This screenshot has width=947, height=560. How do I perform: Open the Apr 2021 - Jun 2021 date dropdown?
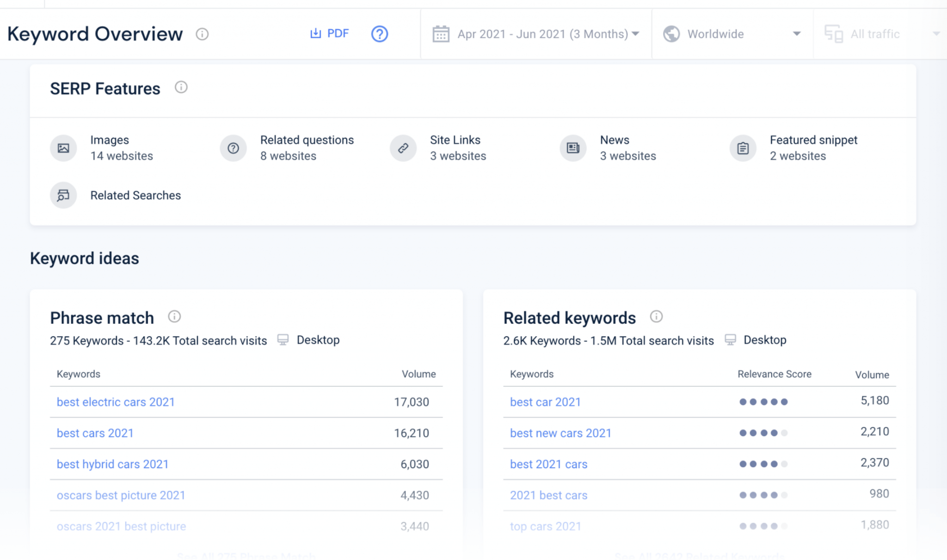(x=536, y=34)
